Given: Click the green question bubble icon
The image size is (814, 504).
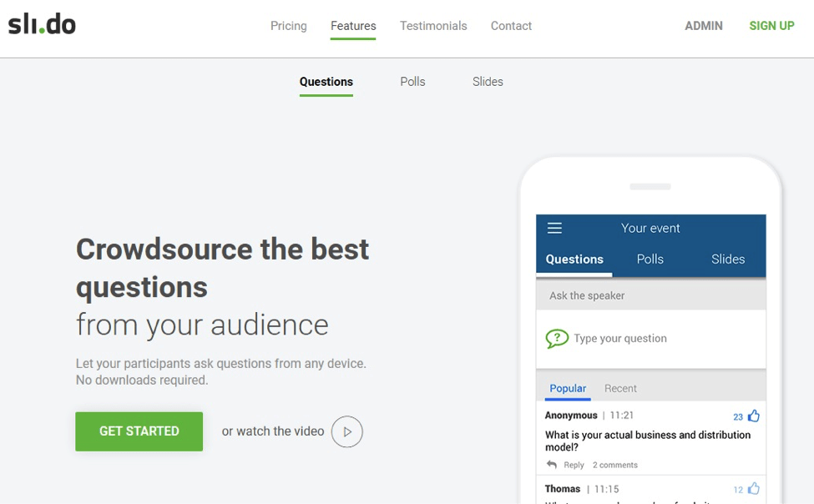Looking at the screenshot, I should pyautogui.click(x=557, y=339).
